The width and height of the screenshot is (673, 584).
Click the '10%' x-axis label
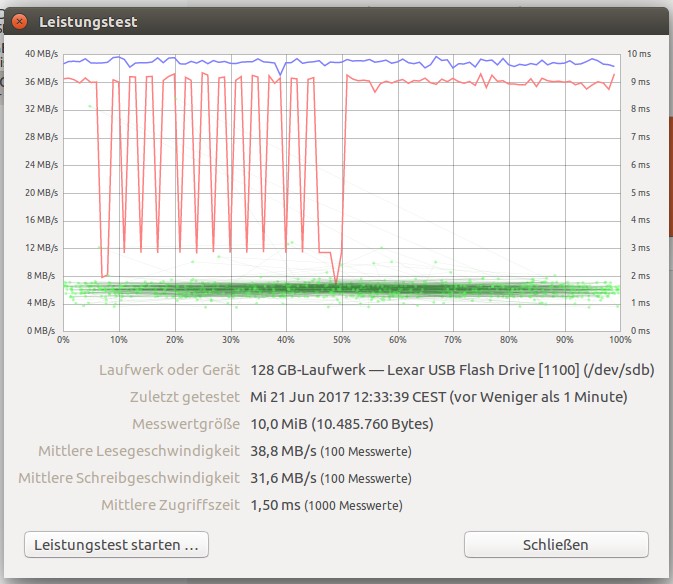119,340
